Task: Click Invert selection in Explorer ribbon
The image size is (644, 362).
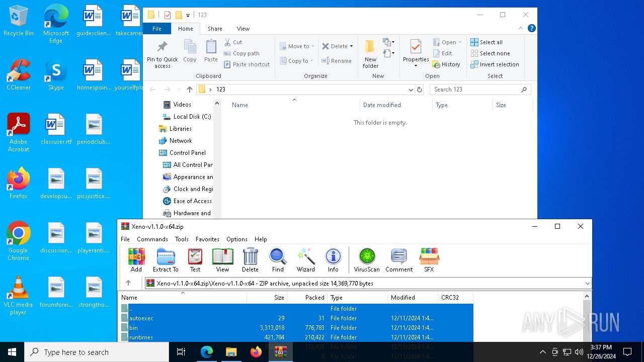Action: click(495, 64)
